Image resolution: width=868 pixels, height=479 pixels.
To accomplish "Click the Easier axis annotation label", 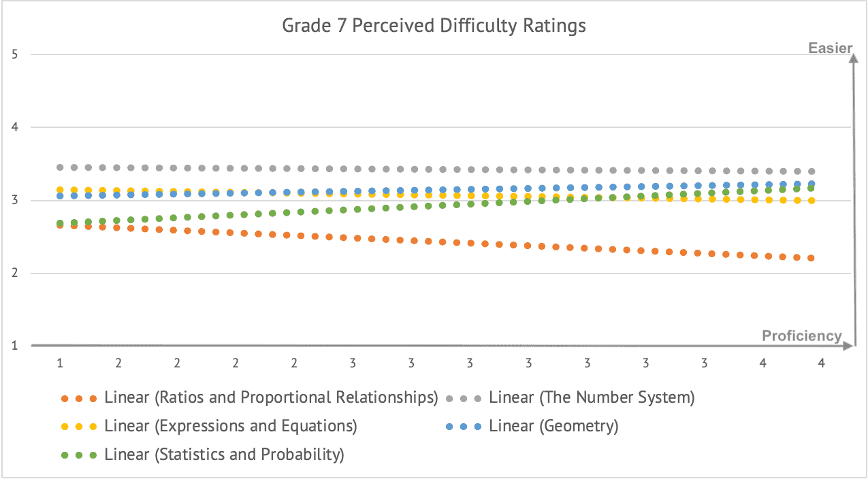I will click(x=830, y=48).
